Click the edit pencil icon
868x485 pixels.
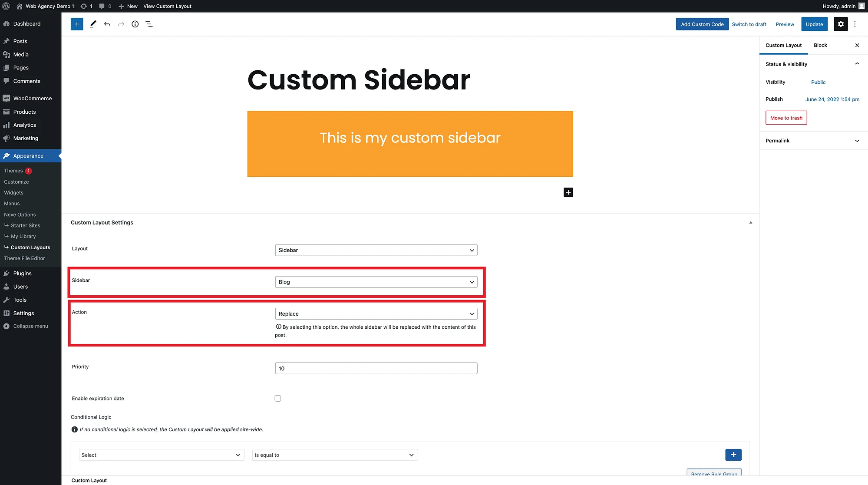[x=92, y=24]
